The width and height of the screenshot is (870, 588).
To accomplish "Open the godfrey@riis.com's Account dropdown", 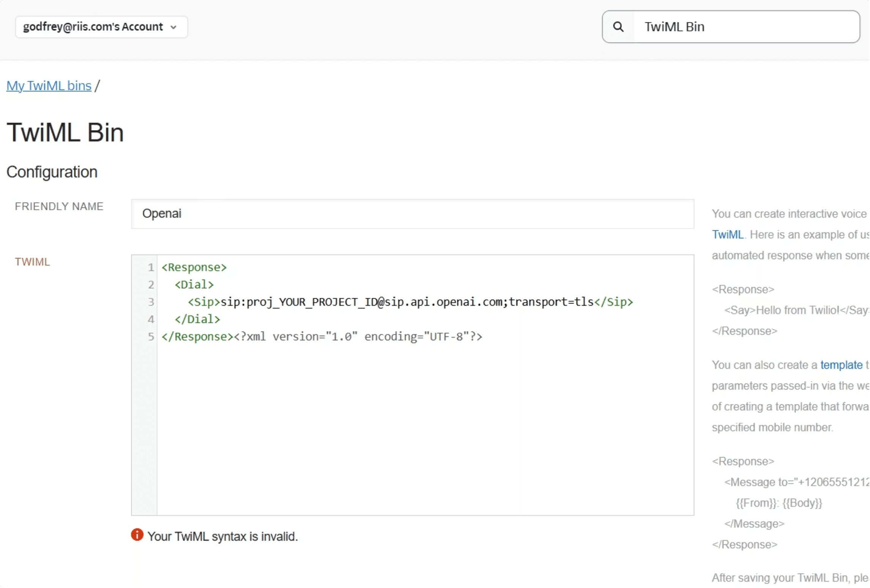I will (101, 27).
